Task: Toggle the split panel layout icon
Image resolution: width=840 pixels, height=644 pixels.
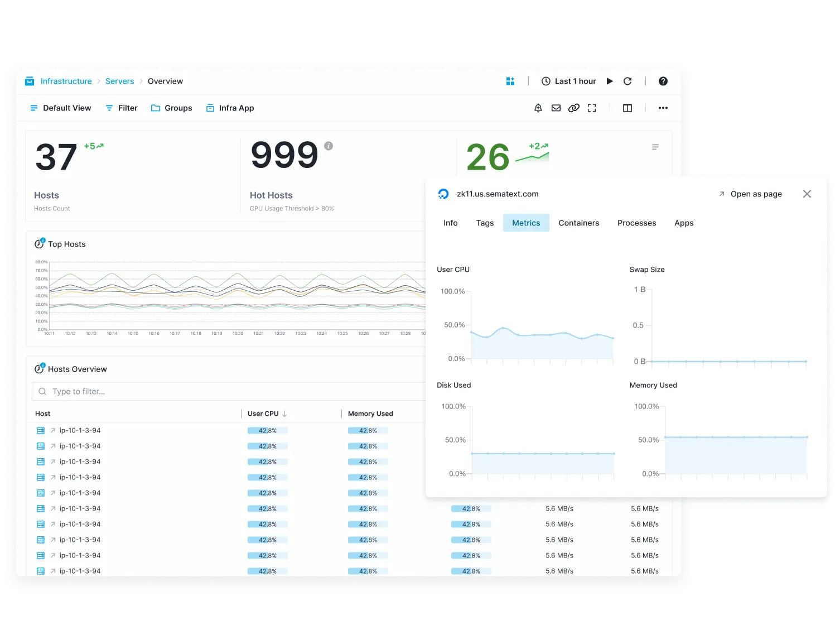Action: pos(627,108)
